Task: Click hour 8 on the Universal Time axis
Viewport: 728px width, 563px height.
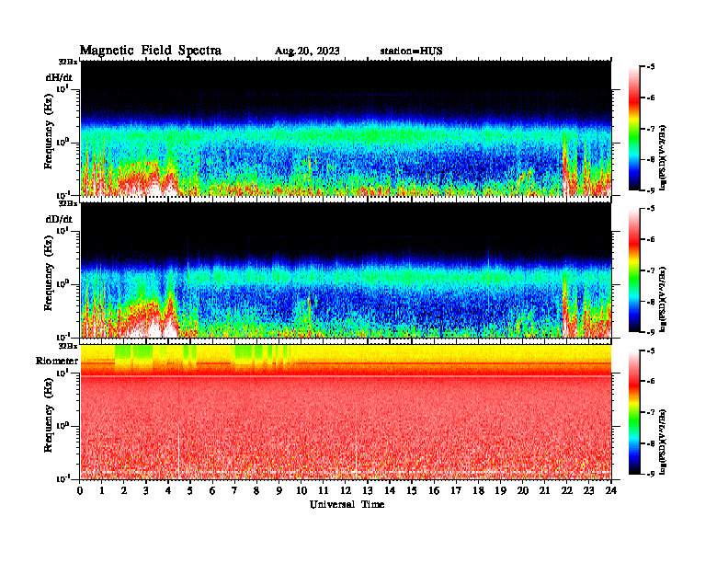Action: 256,491
